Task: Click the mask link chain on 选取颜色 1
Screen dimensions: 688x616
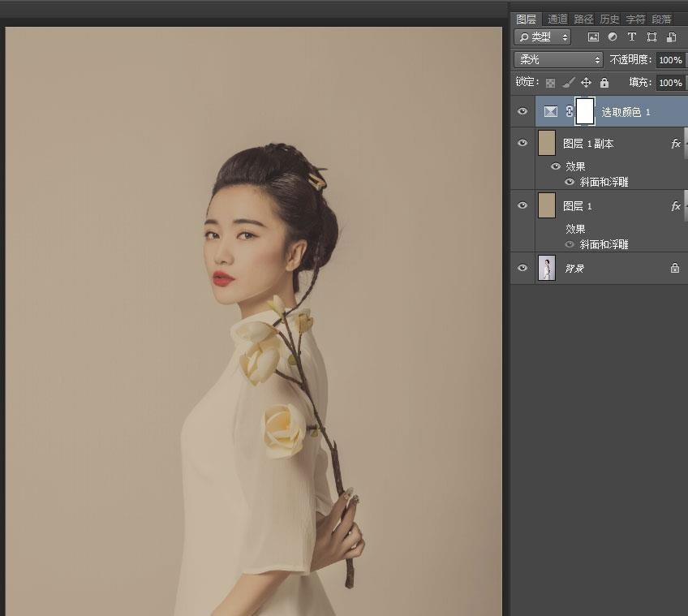Action: (x=570, y=112)
